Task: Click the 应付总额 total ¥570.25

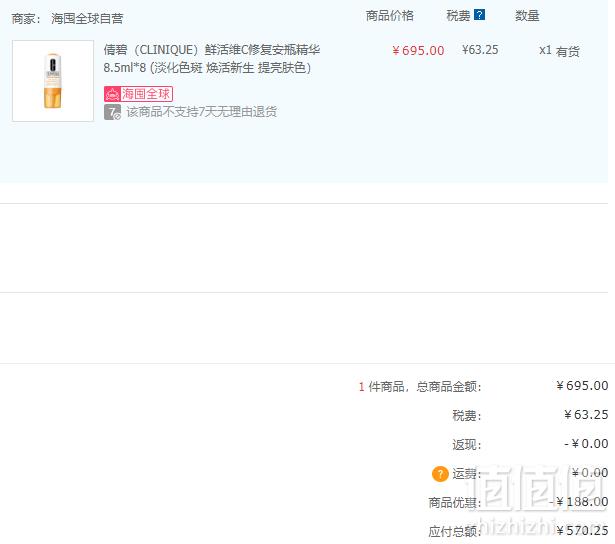Action: point(582,531)
